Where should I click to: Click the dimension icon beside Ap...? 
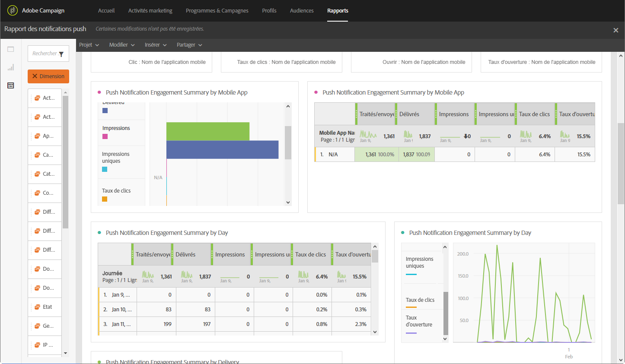[38, 136]
